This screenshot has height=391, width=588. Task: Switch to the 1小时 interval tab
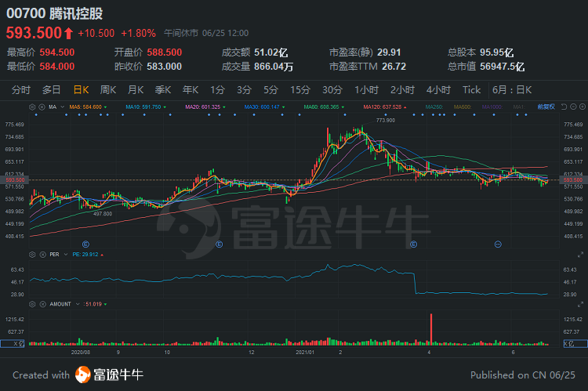(367, 90)
